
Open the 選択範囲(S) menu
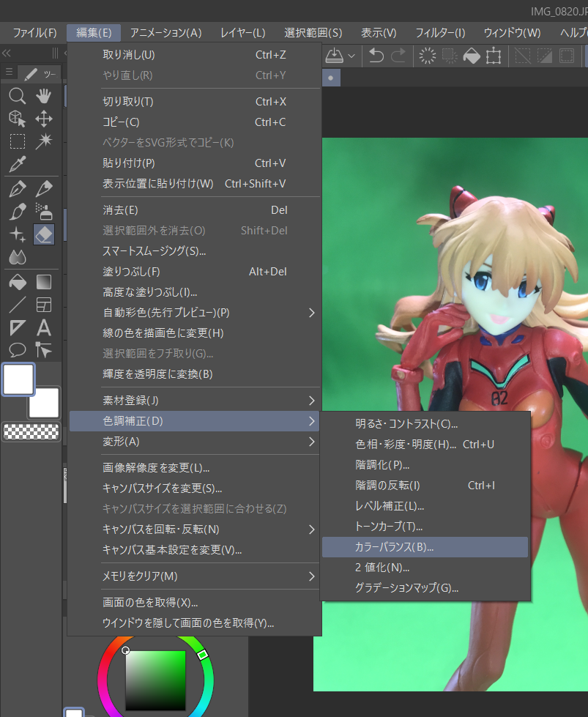coord(313,33)
